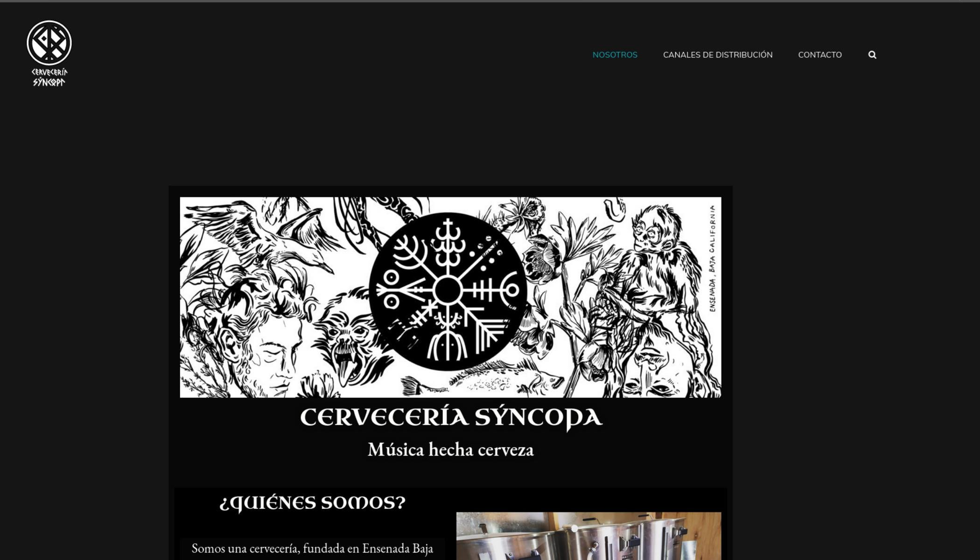Open the search magnifier icon
This screenshot has width=980, height=560.
(x=872, y=55)
